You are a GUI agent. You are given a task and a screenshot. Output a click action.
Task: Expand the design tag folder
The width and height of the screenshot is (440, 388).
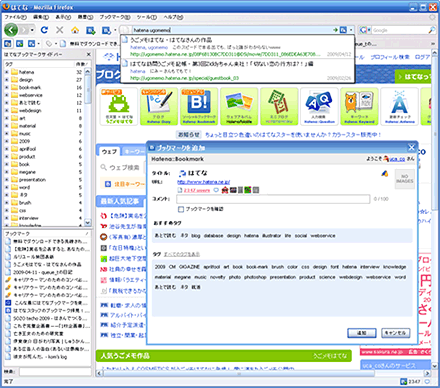click(7, 80)
